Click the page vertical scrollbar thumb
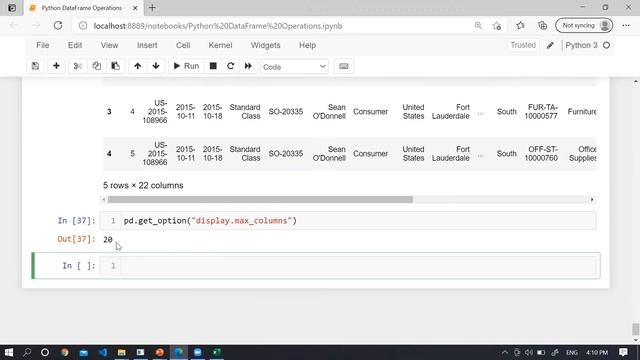This screenshot has height=360, width=640. [636, 329]
